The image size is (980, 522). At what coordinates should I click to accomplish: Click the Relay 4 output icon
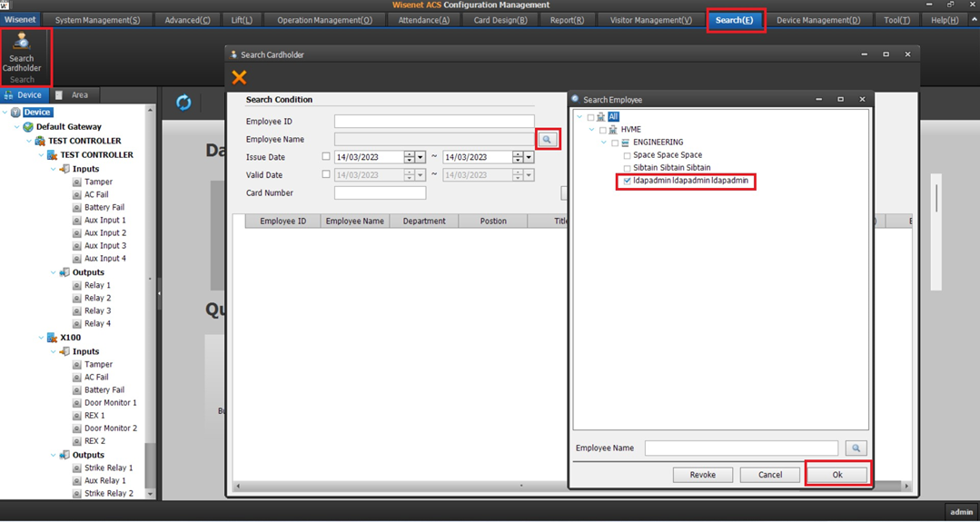77,323
